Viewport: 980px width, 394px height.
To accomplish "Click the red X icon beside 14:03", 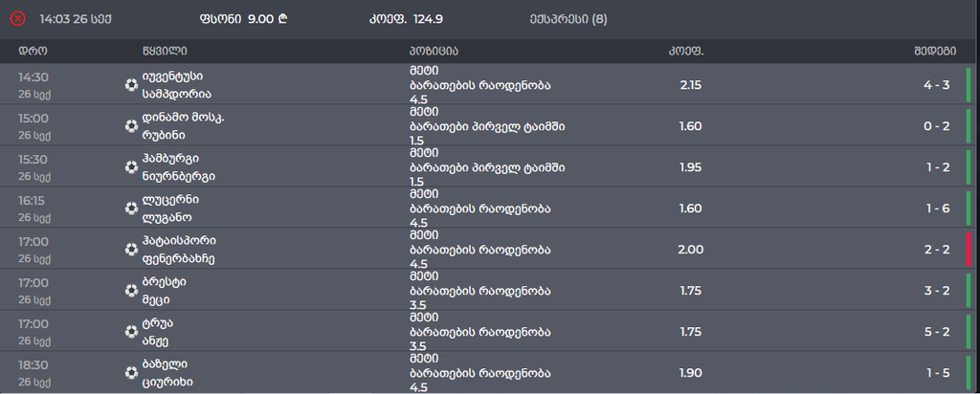I will tap(17, 18).
